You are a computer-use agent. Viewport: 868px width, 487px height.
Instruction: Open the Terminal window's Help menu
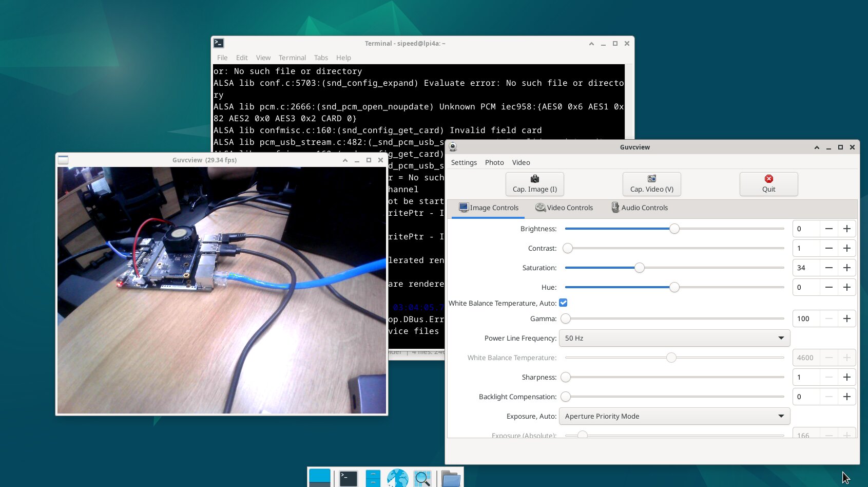(x=343, y=58)
